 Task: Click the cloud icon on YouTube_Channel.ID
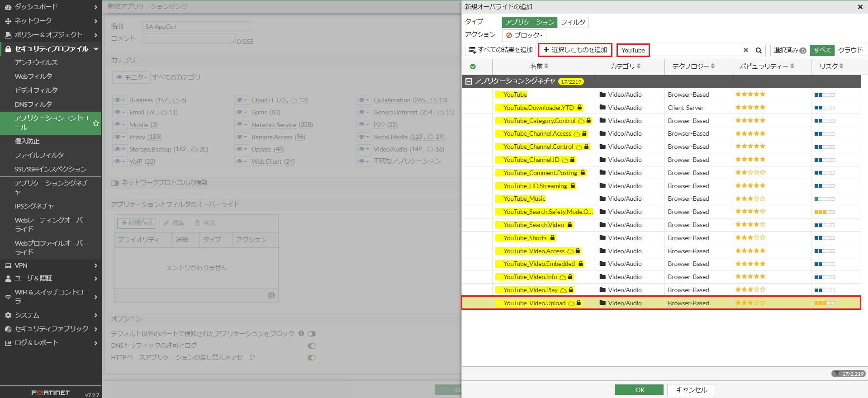click(x=565, y=160)
